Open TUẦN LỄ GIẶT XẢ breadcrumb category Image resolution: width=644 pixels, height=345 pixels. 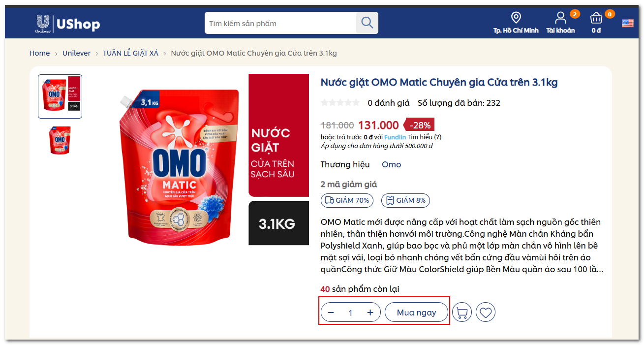[x=130, y=53]
